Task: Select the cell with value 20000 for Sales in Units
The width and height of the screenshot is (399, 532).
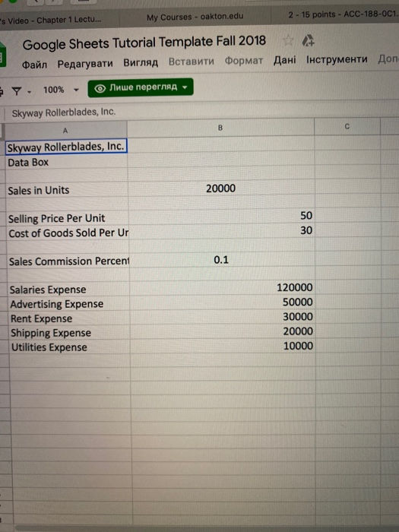Action: (x=221, y=188)
